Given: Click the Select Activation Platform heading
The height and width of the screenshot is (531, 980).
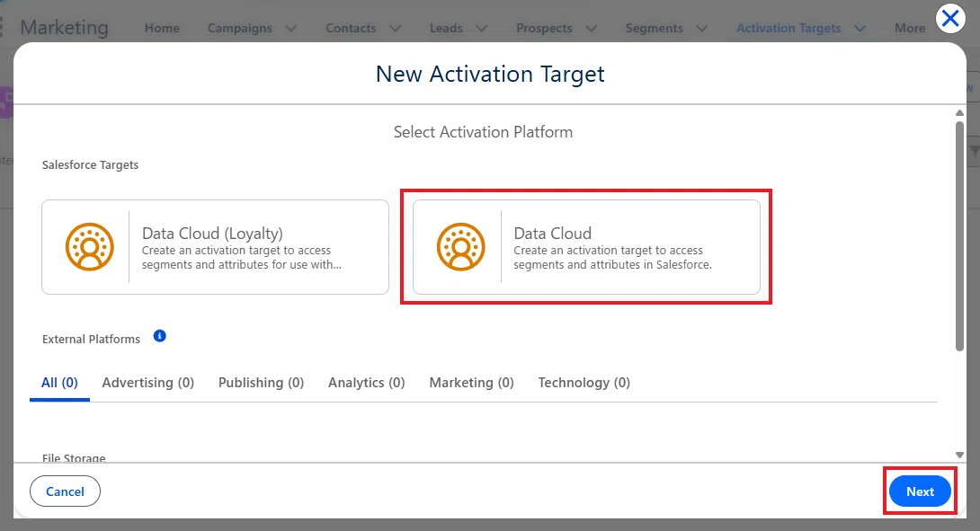Looking at the screenshot, I should pos(483,132).
